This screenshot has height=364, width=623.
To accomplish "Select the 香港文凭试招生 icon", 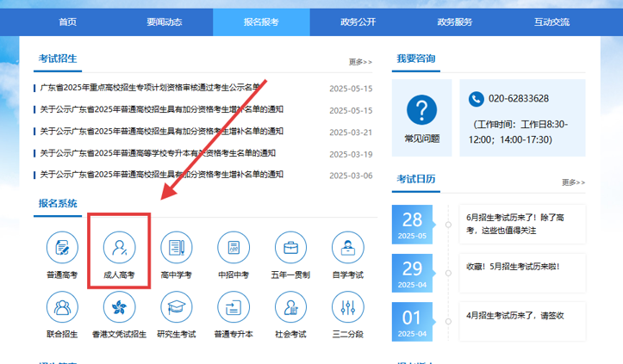I will [x=119, y=306].
